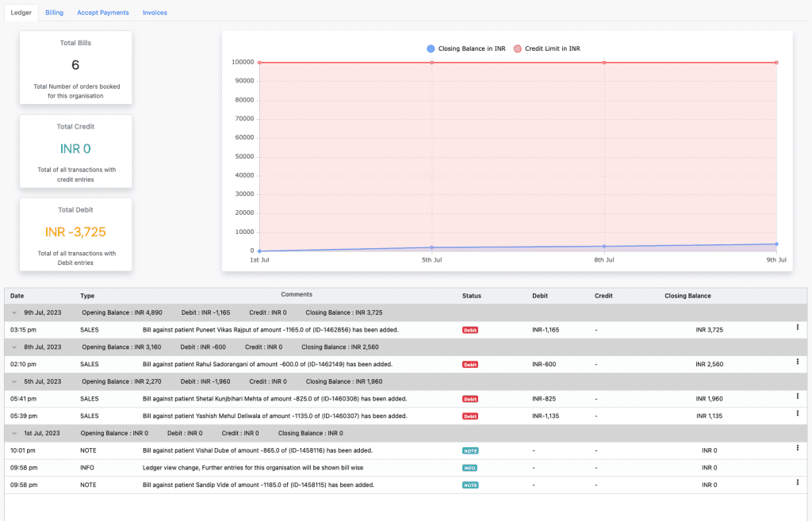Collapse the 8th Jul, 2023 group
The width and height of the screenshot is (812, 521).
[x=14, y=347]
